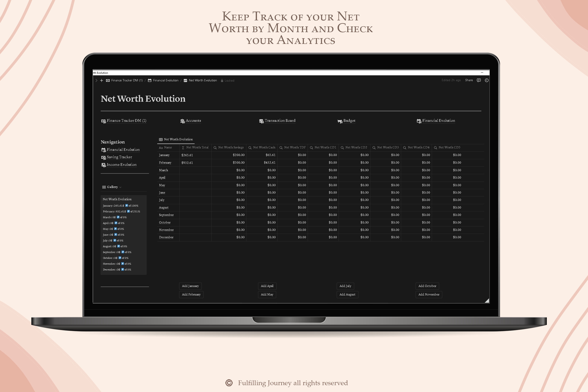
Task: Click February: 932.61$ gallery line
Action: coord(122,211)
